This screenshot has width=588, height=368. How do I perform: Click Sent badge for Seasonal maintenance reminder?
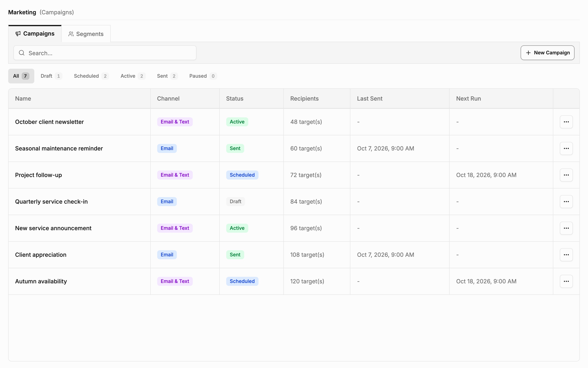[x=235, y=148]
